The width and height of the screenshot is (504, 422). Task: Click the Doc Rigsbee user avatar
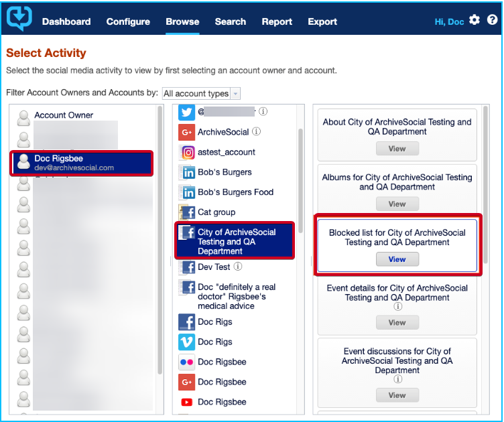tap(23, 161)
